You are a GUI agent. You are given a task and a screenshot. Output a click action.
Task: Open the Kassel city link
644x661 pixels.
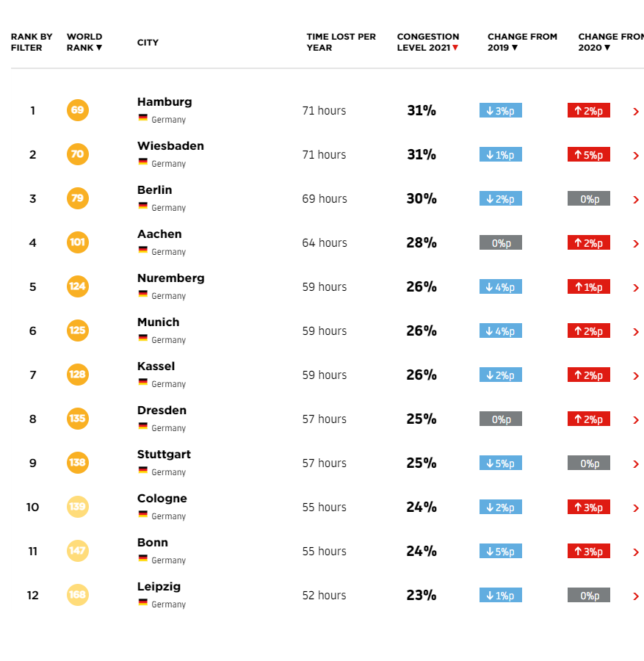(156, 366)
